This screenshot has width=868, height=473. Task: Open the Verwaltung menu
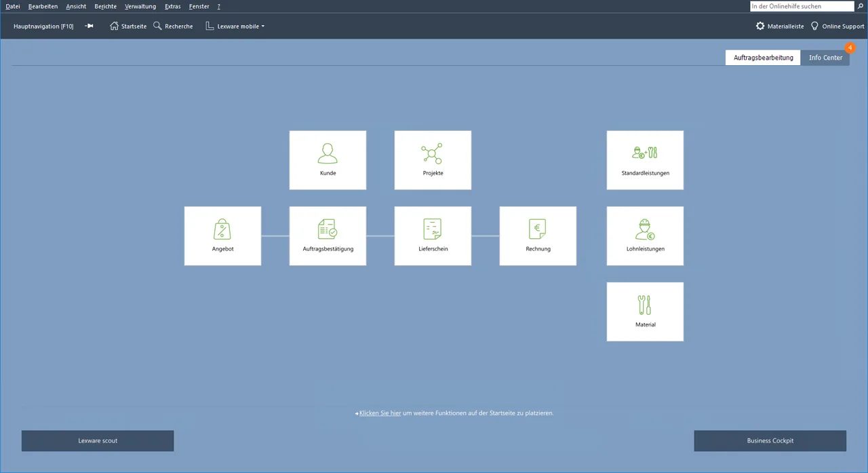[140, 6]
